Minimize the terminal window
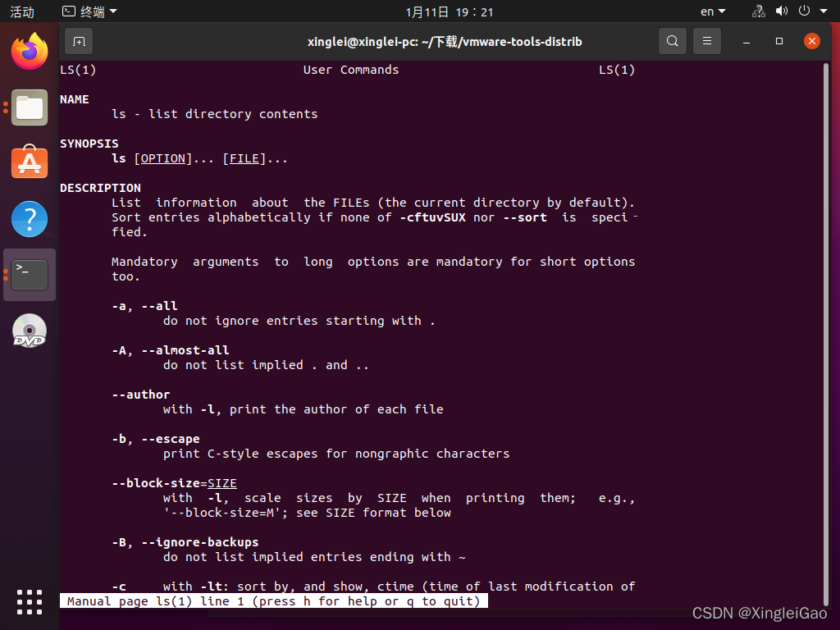Image resolution: width=840 pixels, height=630 pixels. 746,41
